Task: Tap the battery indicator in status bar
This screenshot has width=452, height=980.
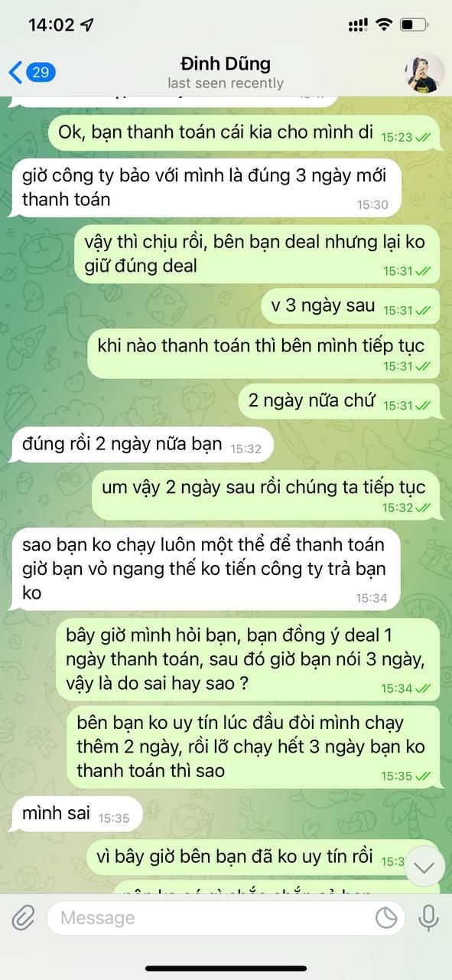Action: click(x=415, y=24)
